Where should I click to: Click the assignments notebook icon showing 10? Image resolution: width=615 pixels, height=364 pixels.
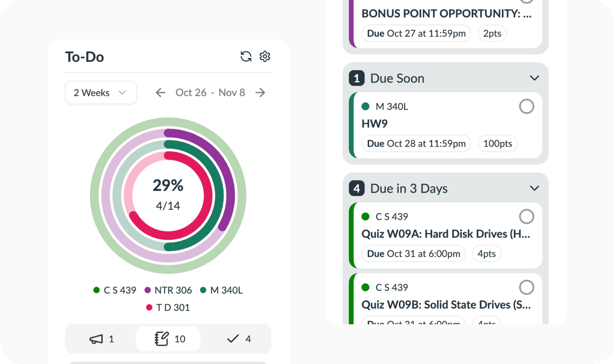pyautogui.click(x=162, y=338)
